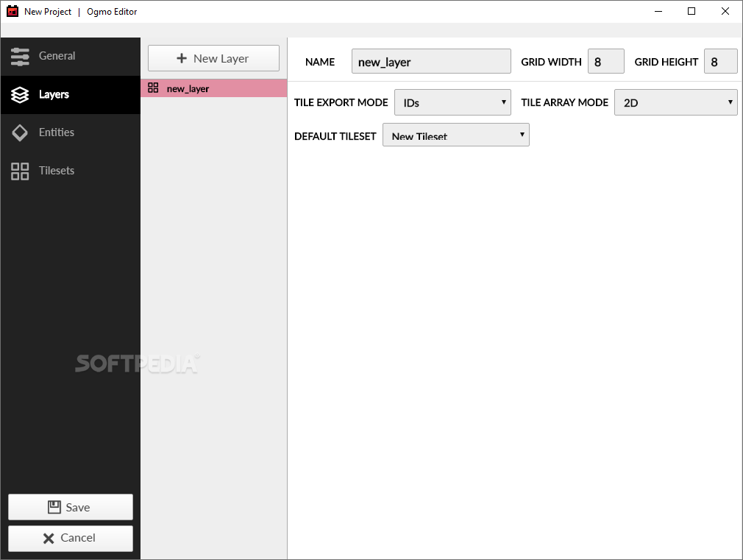Click the GRID HEIGHT label

[x=666, y=62]
